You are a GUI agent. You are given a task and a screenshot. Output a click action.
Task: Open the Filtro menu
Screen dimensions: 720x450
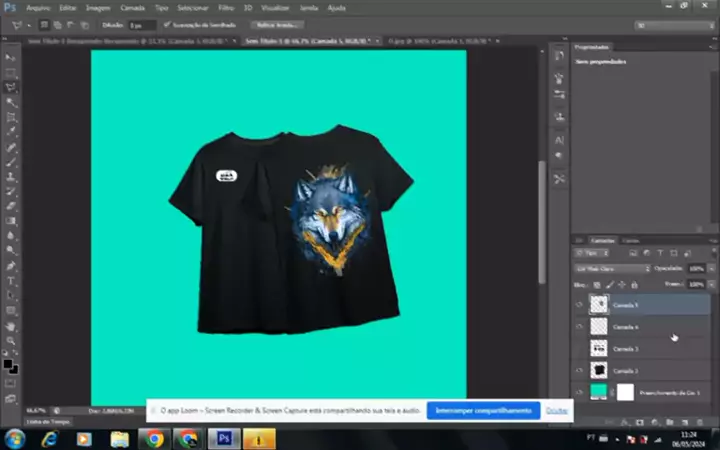click(225, 7)
